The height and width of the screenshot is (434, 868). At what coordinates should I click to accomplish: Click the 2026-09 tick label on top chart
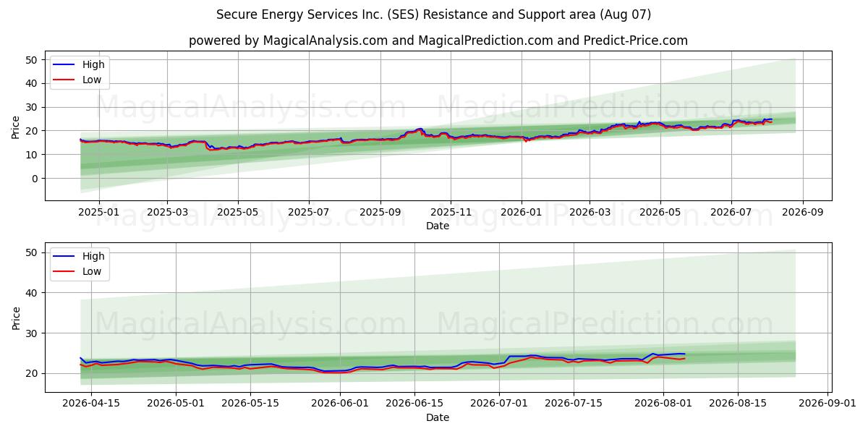(803, 212)
